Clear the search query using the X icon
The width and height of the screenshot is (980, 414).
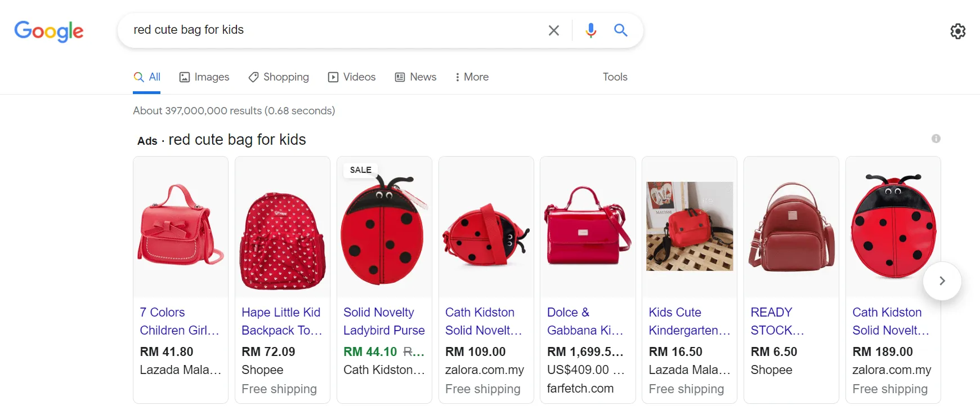pyautogui.click(x=553, y=30)
